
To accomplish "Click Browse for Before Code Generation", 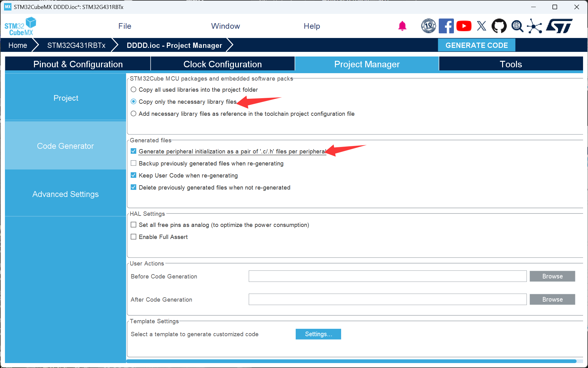I will (x=552, y=276).
